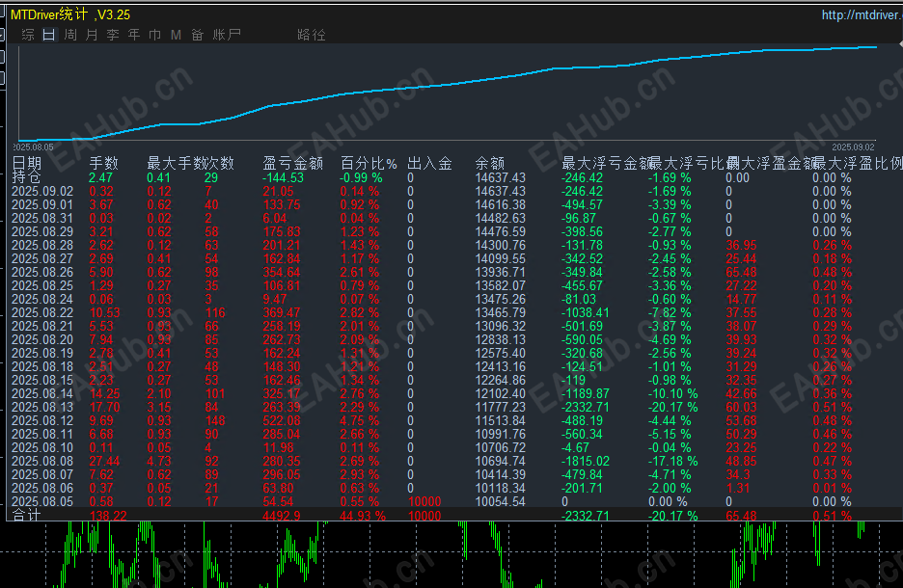This screenshot has height=588, width=903.
Task: Switch to the 综 summary tab
Action: coord(28,35)
